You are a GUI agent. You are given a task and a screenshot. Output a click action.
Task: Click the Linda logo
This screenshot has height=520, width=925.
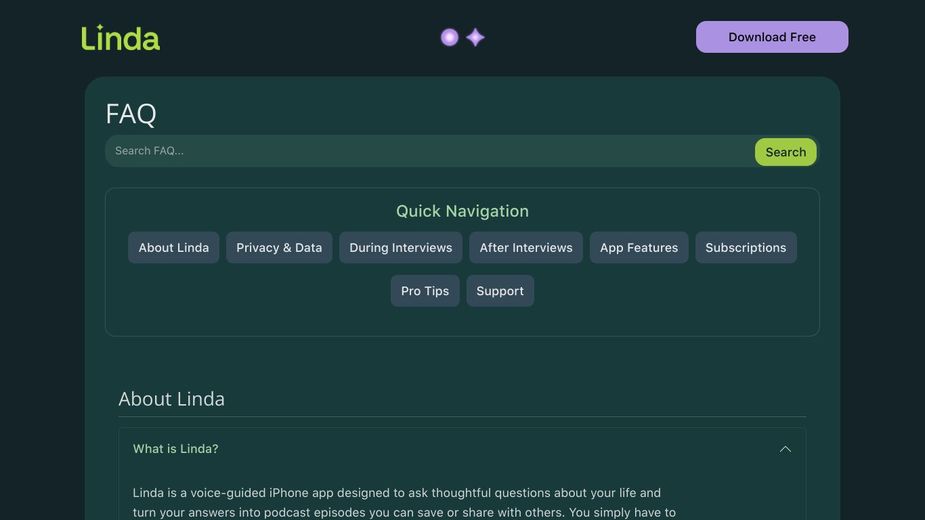(x=120, y=38)
